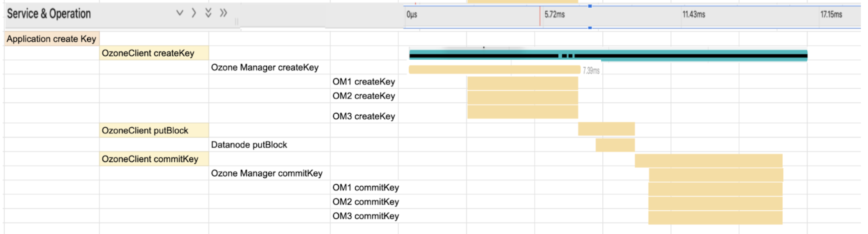Click the blue viewport range handle on ruler
The image size is (868, 234).
pyautogui.click(x=590, y=6)
